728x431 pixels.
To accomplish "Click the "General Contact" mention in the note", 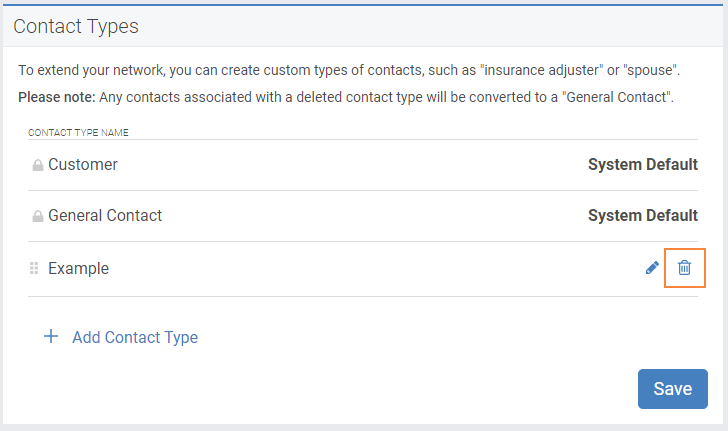I will click(x=617, y=97).
